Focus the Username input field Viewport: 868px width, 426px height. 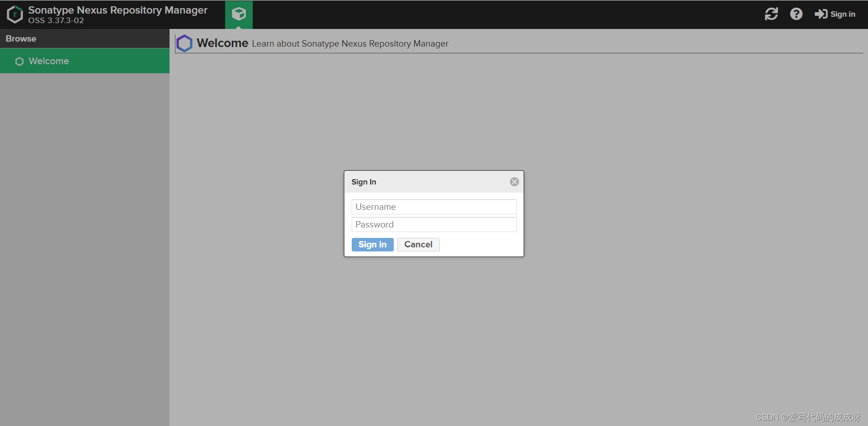[x=434, y=207]
